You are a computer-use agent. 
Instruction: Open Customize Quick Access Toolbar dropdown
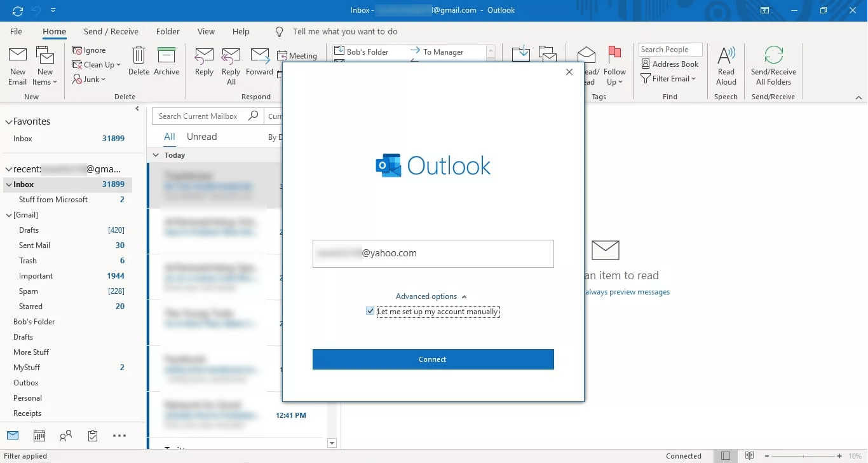coord(53,11)
